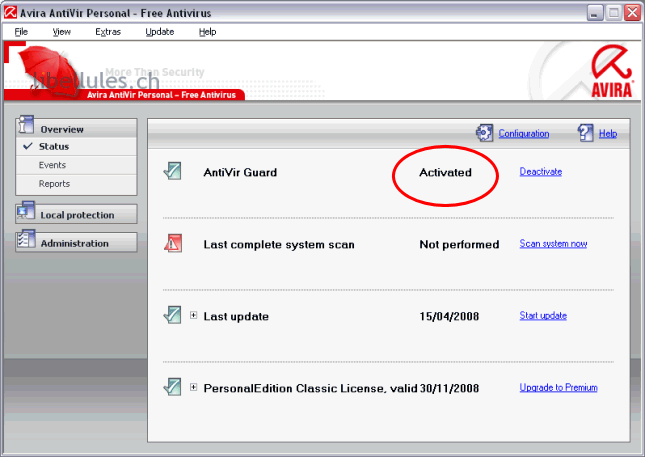Select Events in the sidebar
The image size is (645, 457).
click(x=76, y=165)
